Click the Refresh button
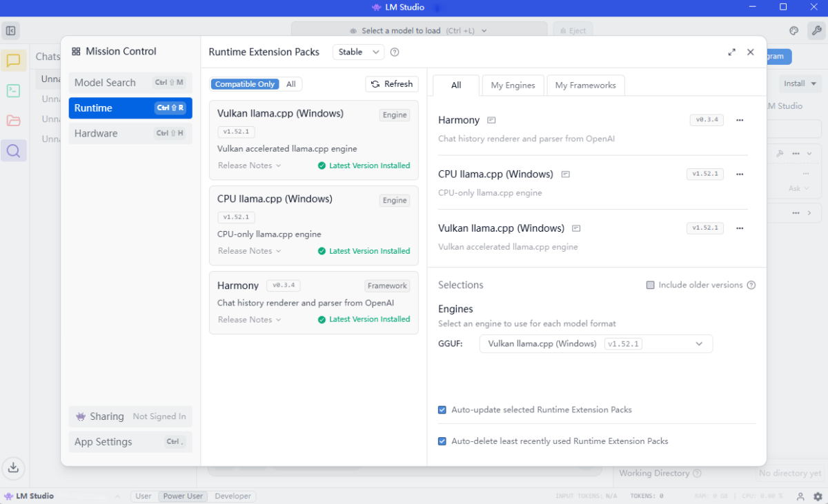This screenshot has width=828, height=504. click(392, 84)
